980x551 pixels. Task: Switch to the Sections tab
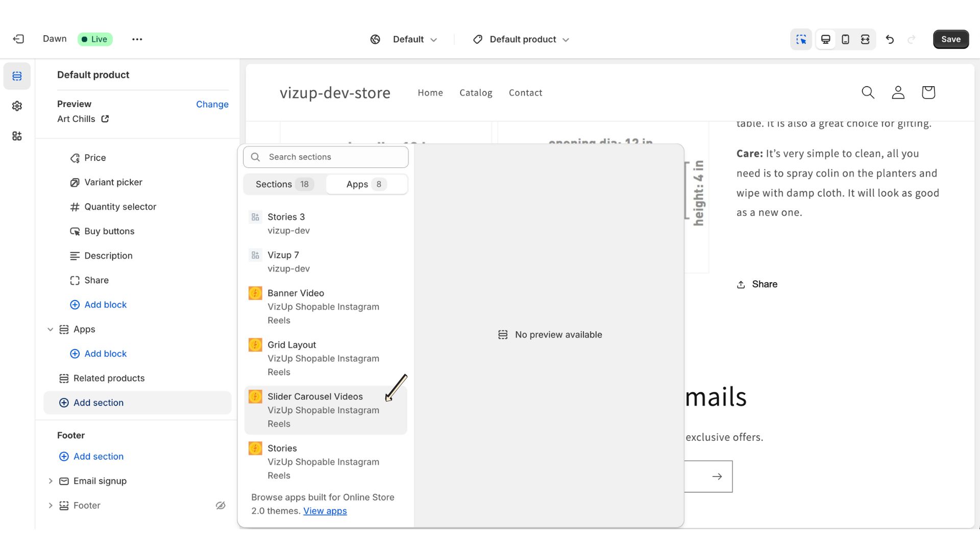[x=284, y=184]
